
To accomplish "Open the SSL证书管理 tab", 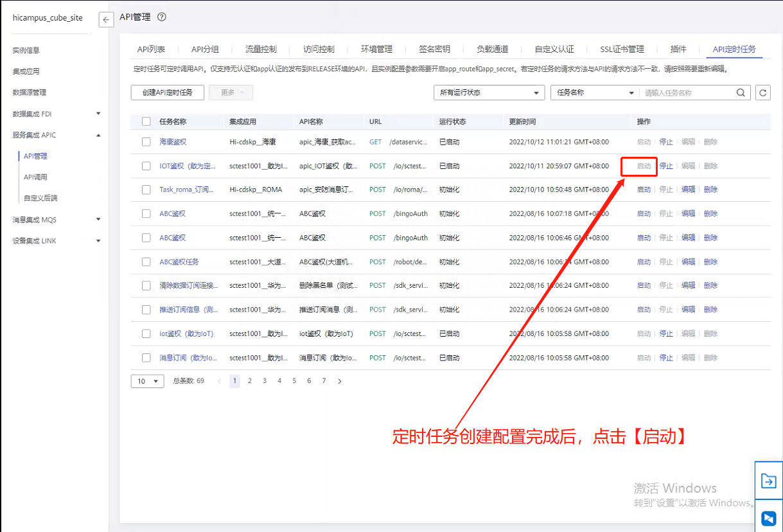I will [622, 49].
